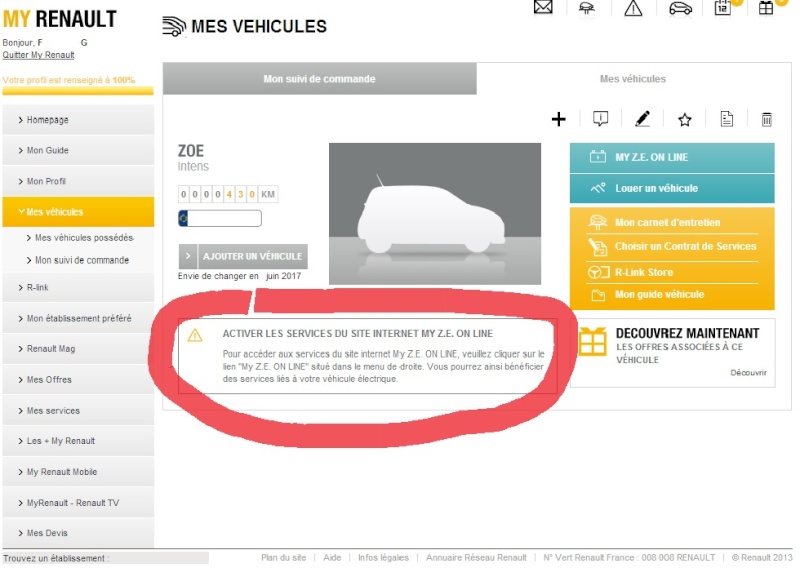Viewport: 800px width, 568px height.
Task: Open Mon Guide in sidebar
Action: [x=78, y=150]
